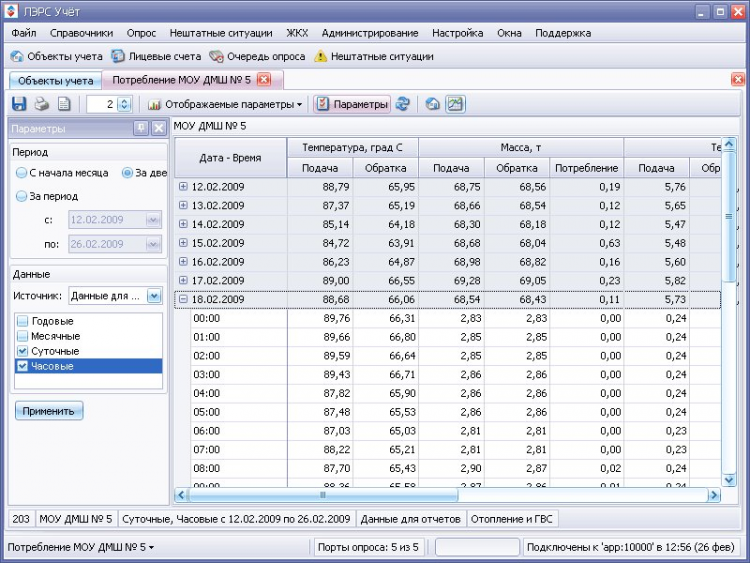Click the Print icon in toolbar
750x563 pixels.
[41, 104]
